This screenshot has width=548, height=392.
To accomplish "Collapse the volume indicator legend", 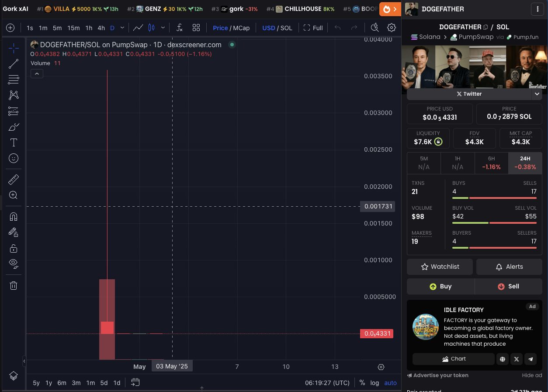I will coord(37,74).
